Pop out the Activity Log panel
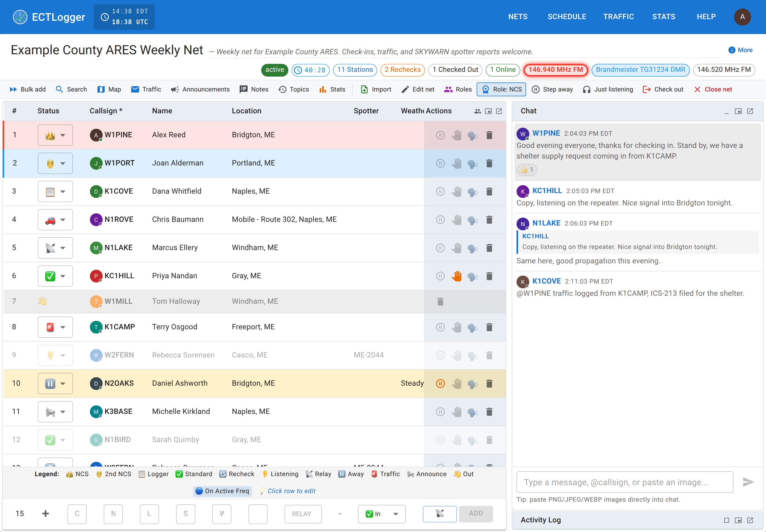766x532 pixels. pyautogui.click(x=750, y=520)
